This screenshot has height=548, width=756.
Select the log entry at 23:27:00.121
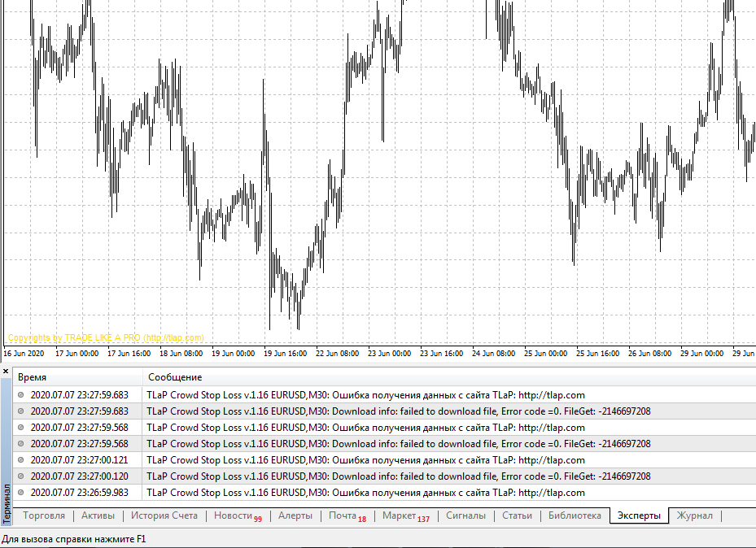[384, 460]
